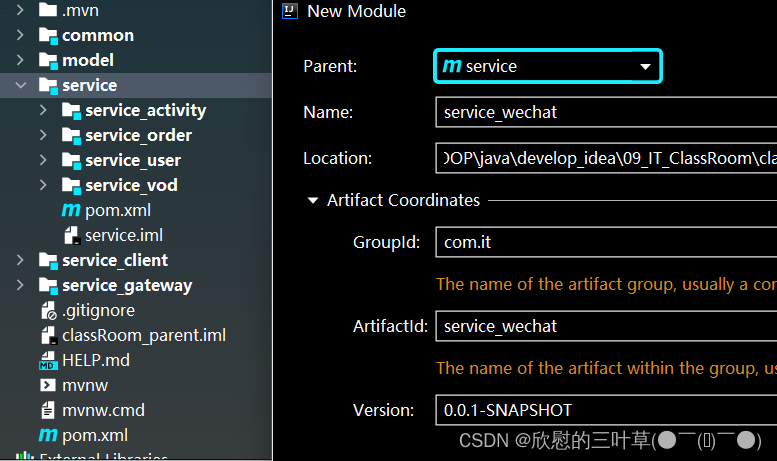The height and width of the screenshot is (461, 777).
Task: Click the service_vod module folder icon
Action: [71, 185]
